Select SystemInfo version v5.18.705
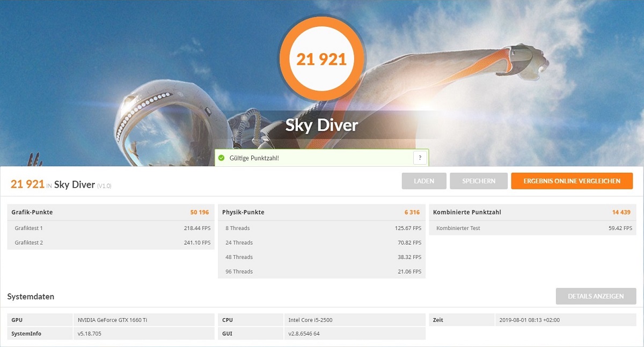Image resolution: width=644 pixels, height=347 pixels. point(90,334)
